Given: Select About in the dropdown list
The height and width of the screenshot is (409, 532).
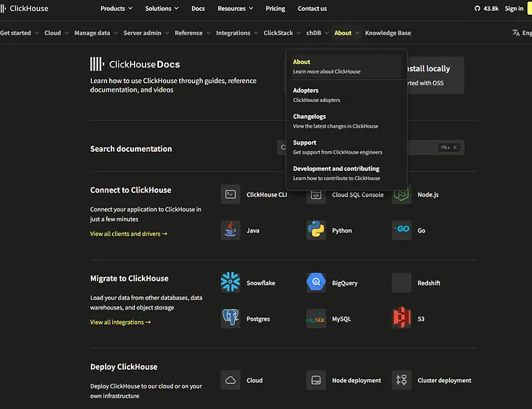Looking at the screenshot, I should [346, 66].
